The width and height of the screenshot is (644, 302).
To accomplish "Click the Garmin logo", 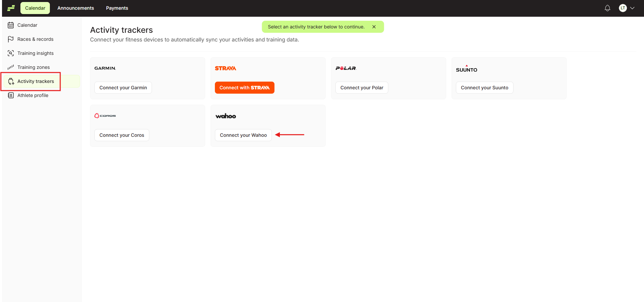I will click(x=105, y=68).
